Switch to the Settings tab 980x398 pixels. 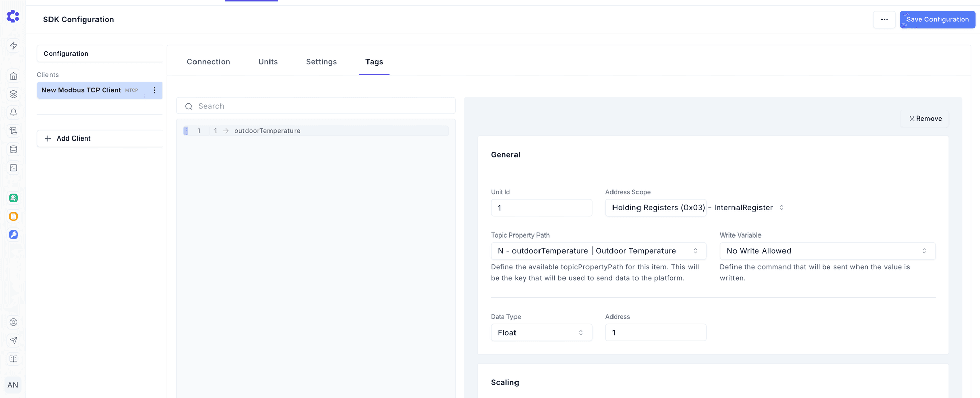point(322,62)
